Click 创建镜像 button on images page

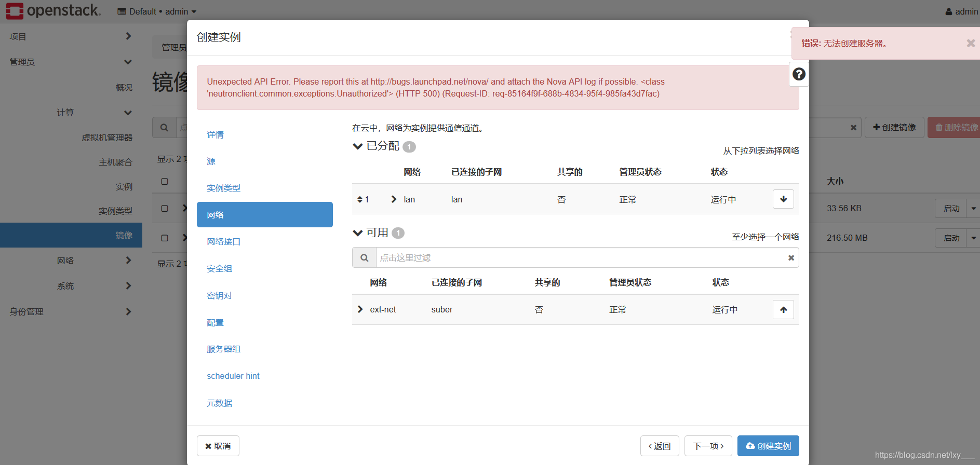[894, 127]
